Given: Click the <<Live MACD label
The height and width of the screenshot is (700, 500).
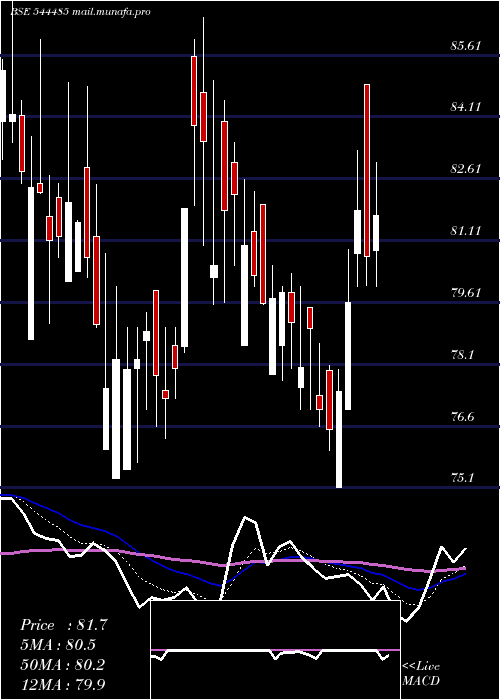Looking at the screenshot, I should (421, 674).
